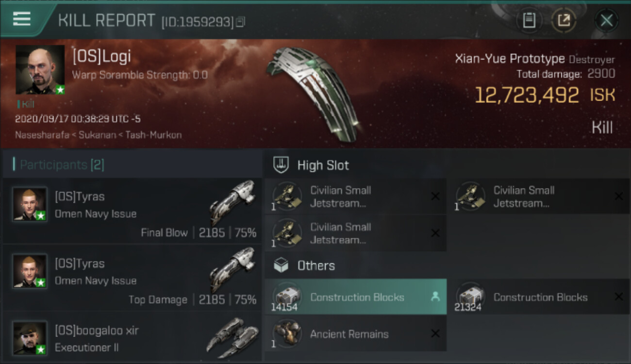Select the [OS]boogaloo xir pilot portrait
The height and width of the screenshot is (364, 631).
pyautogui.click(x=30, y=338)
